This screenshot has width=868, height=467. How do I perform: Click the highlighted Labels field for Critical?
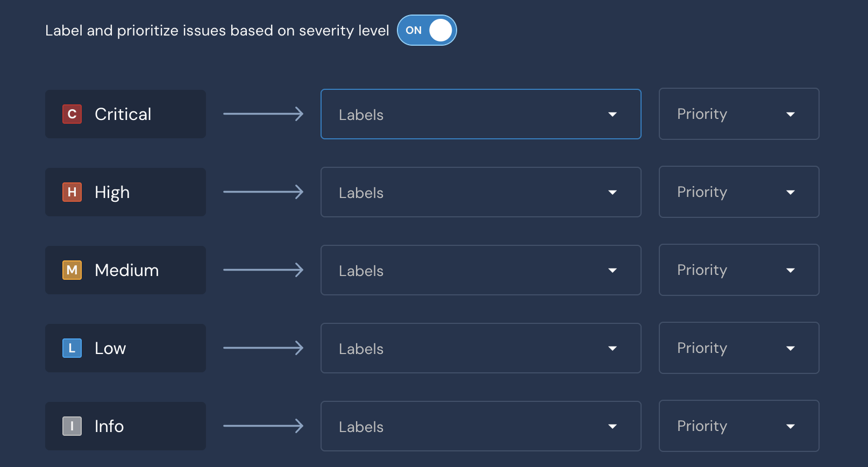(480, 114)
